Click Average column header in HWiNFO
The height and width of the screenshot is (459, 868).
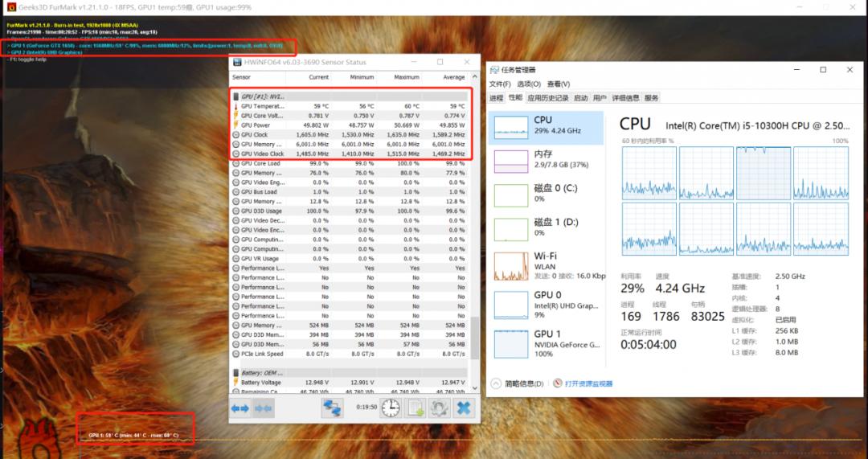(444, 77)
